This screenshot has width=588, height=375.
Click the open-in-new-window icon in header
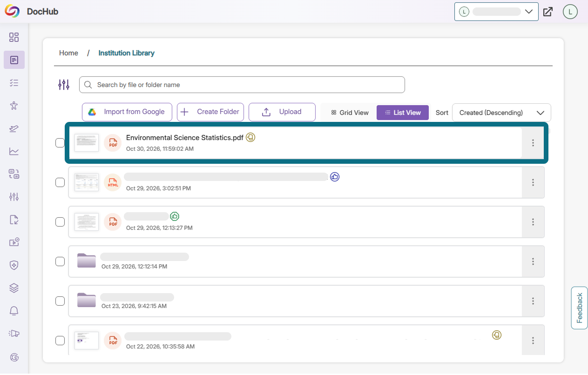pos(548,12)
